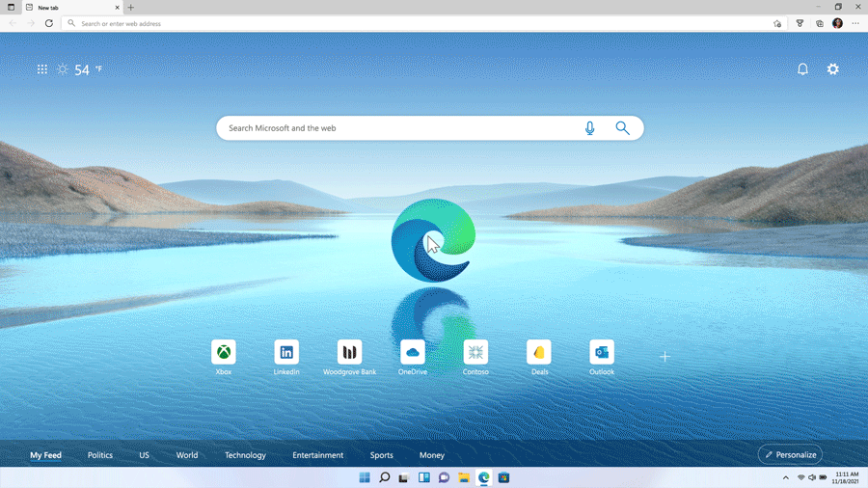Start voice search with the microphone icon

tap(590, 128)
